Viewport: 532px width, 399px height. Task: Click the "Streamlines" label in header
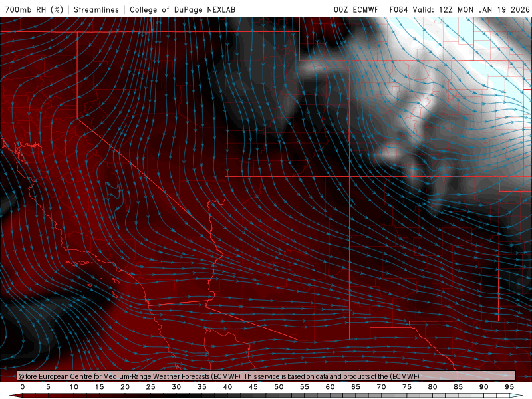96,9
